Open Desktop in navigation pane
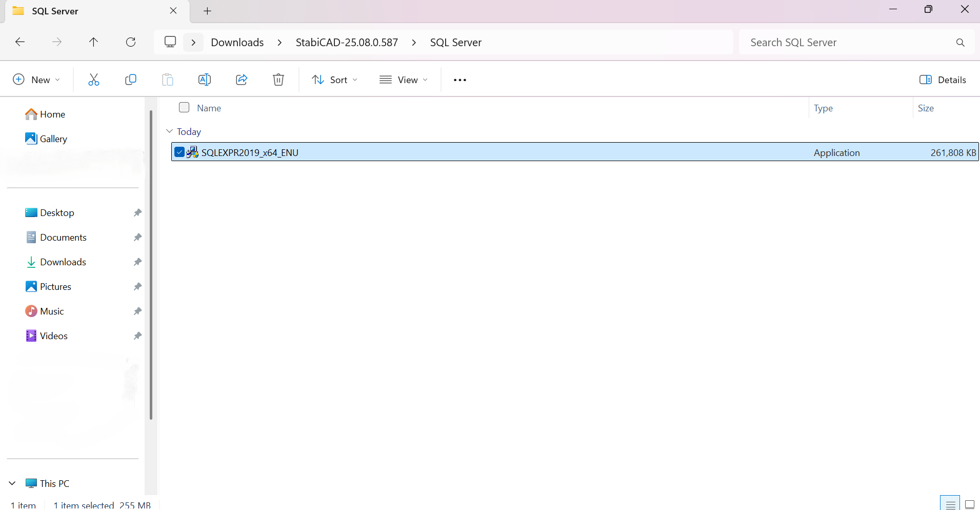Screen dimensions: 980x510 [50, 212]
